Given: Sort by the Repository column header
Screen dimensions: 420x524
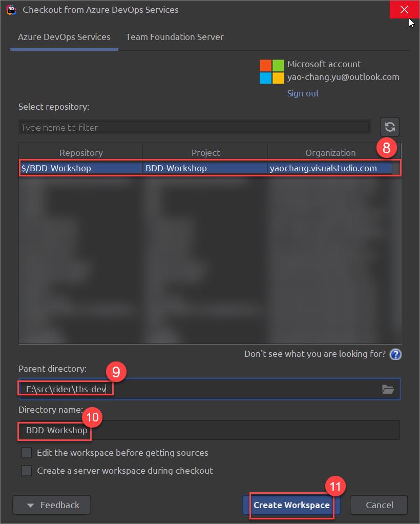Looking at the screenshot, I should point(81,153).
